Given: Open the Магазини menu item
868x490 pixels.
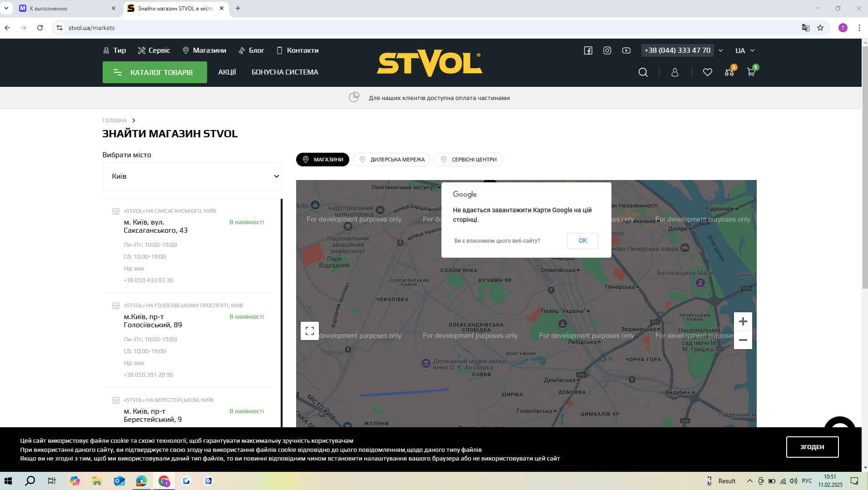Looking at the screenshot, I should pyautogui.click(x=204, y=50).
